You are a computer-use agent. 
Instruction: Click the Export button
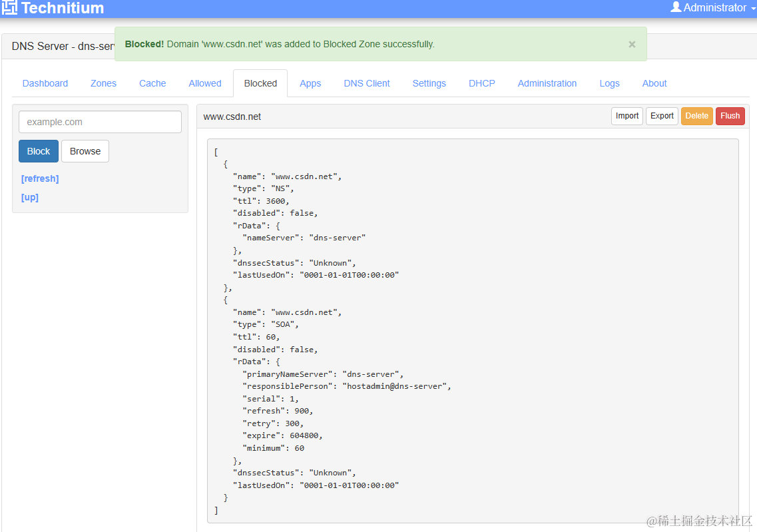tap(661, 116)
